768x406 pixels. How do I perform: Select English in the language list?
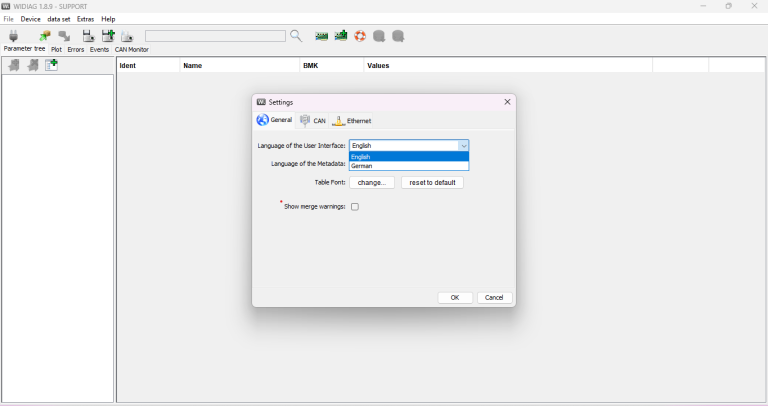pos(409,157)
